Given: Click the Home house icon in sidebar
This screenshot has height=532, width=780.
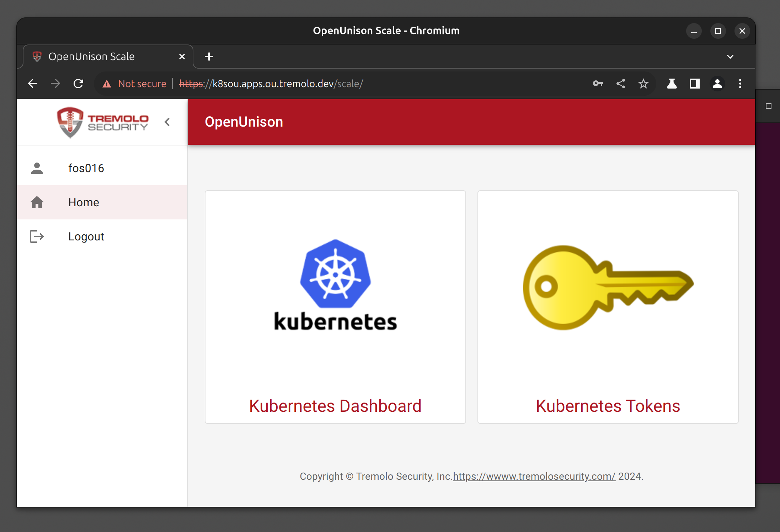Looking at the screenshot, I should [x=37, y=202].
